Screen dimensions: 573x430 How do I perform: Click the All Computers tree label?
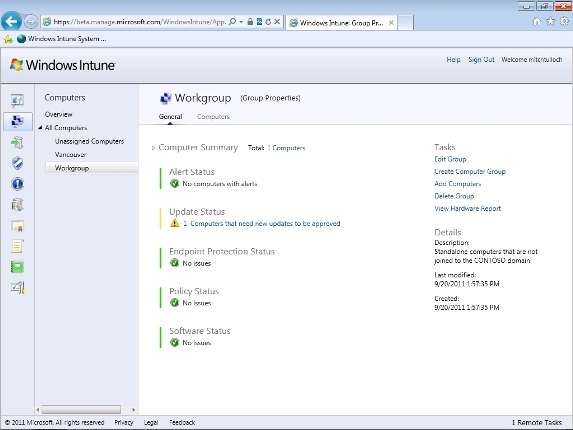click(66, 128)
